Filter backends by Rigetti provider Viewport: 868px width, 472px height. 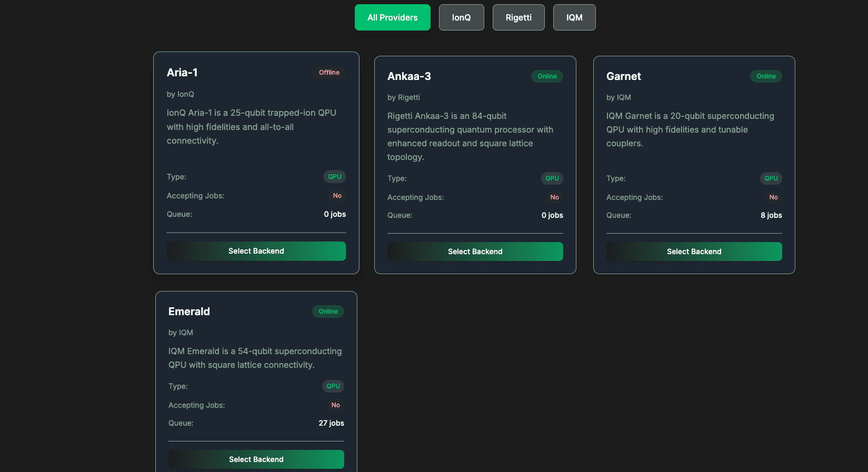pos(518,17)
